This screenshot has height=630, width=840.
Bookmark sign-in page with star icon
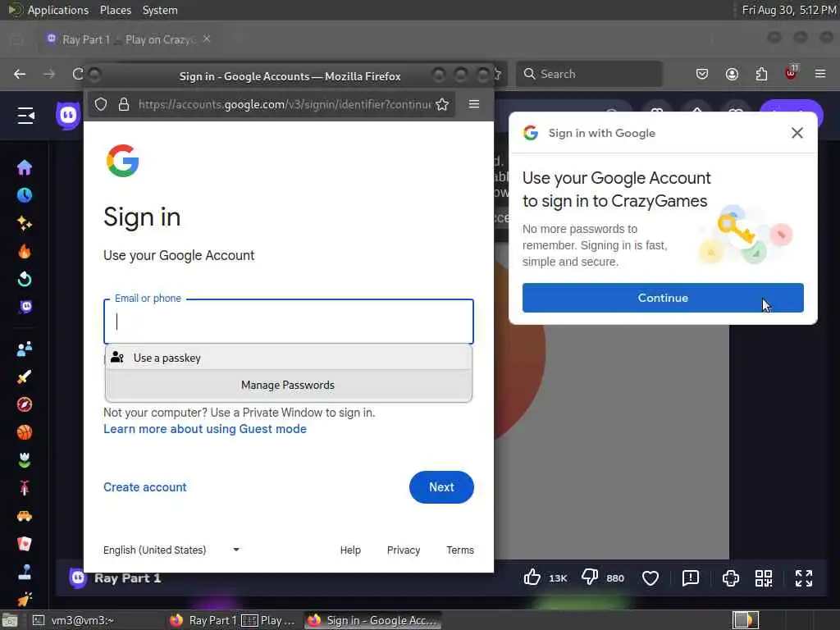(x=442, y=104)
